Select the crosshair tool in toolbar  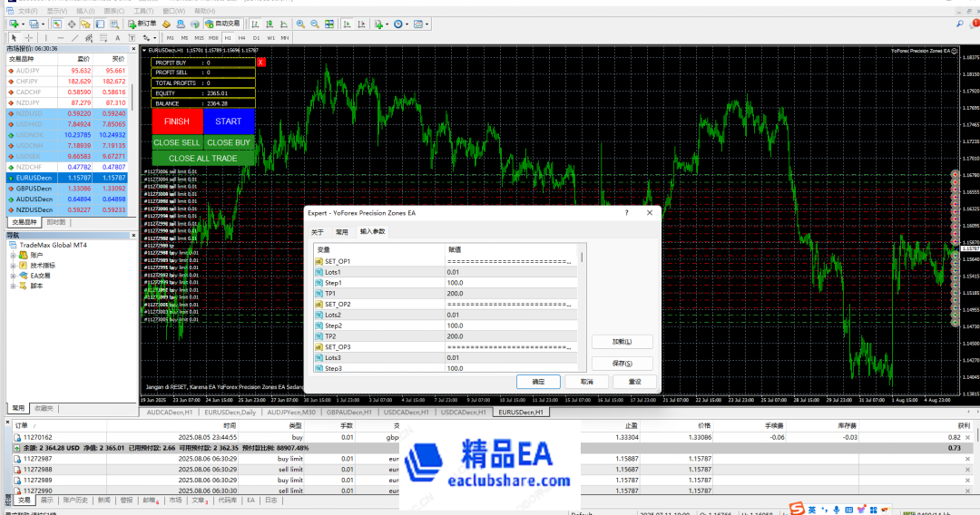click(27, 37)
